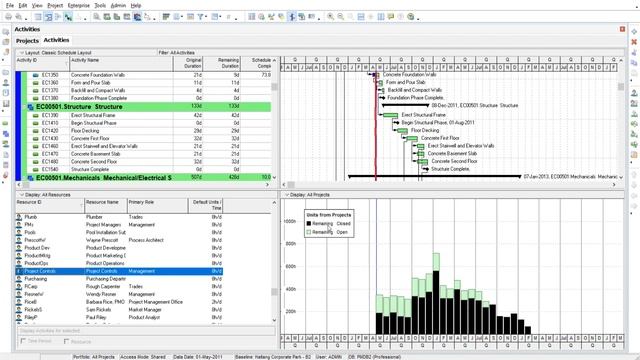Click the Original Duration column header

(188, 63)
